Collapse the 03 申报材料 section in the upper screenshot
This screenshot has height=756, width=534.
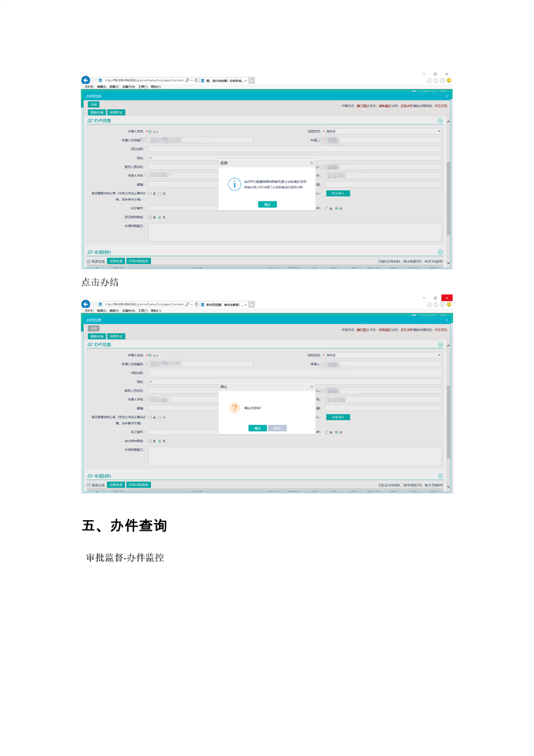[x=440, y=252]
